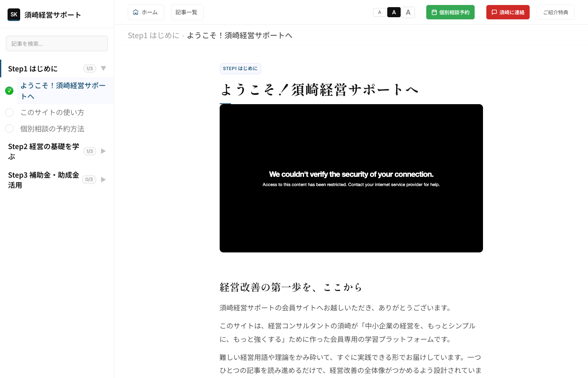Select the smallest A font size icon
The width and height of the screenshot is (588, 378).
(379, 12)
